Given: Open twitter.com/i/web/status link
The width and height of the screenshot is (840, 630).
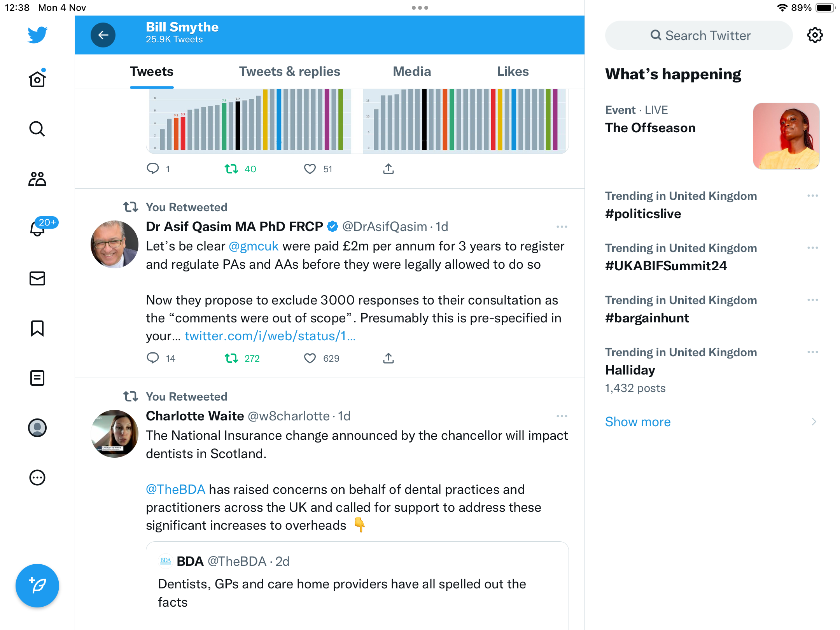Looking at the screenshot, I should click(x=270, y=336).
